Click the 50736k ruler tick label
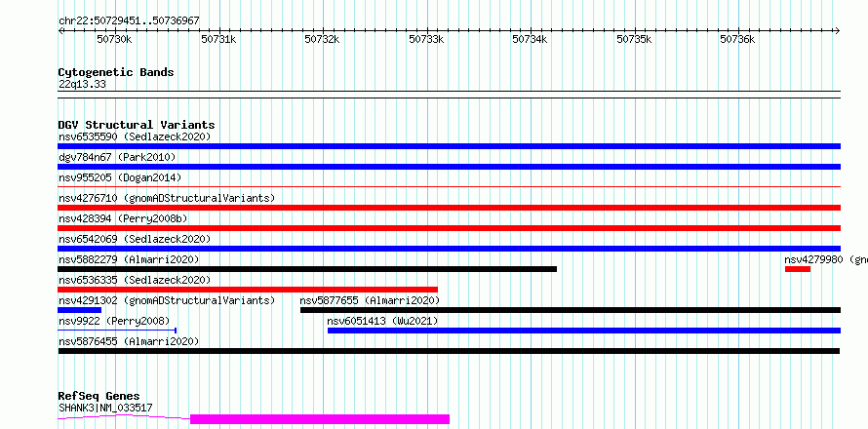This screenshot has width=868, height=429. (737, 39)
